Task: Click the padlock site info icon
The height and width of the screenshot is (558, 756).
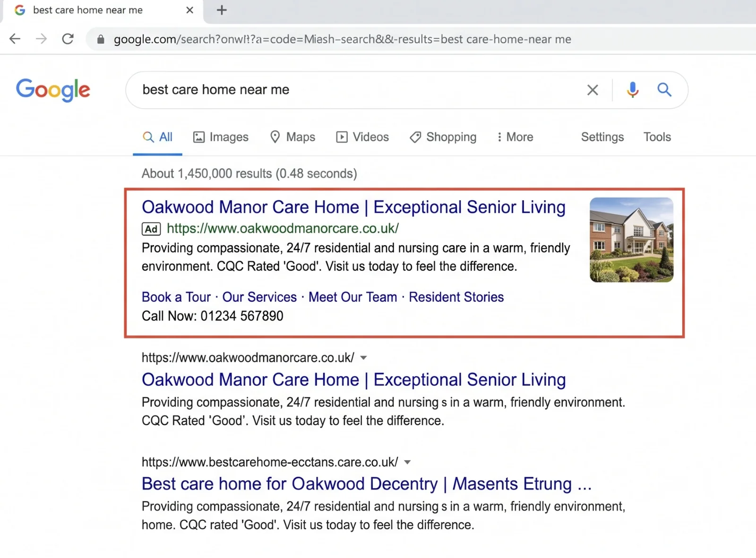Action: pyautogui.click(x=101, y=39)
